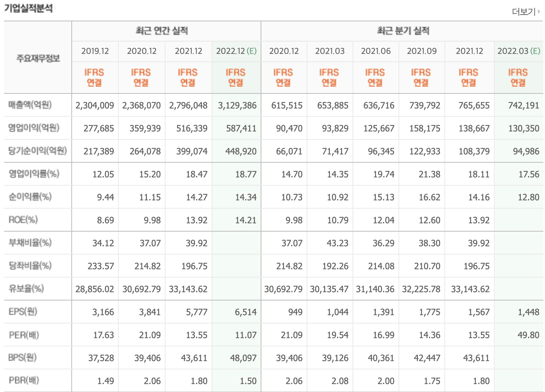Open the 더보기 link
Screen dimensions: 545x392
click(x=524, y=12)
